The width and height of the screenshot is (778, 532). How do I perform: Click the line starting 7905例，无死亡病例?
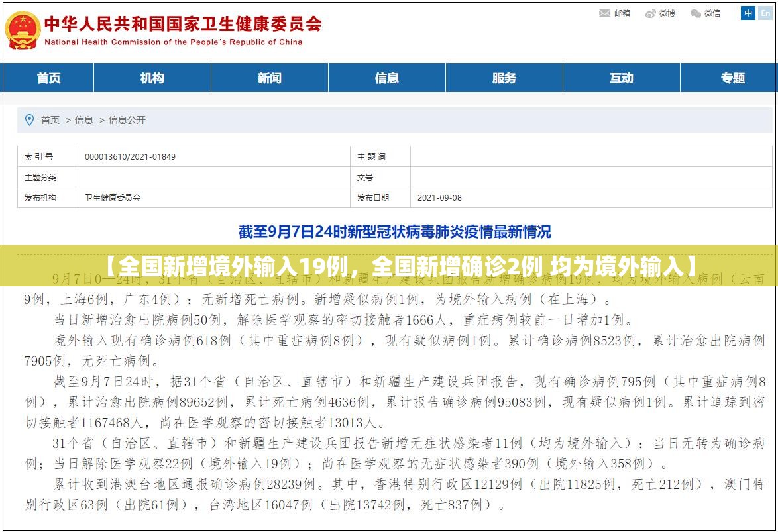point(92,361)
